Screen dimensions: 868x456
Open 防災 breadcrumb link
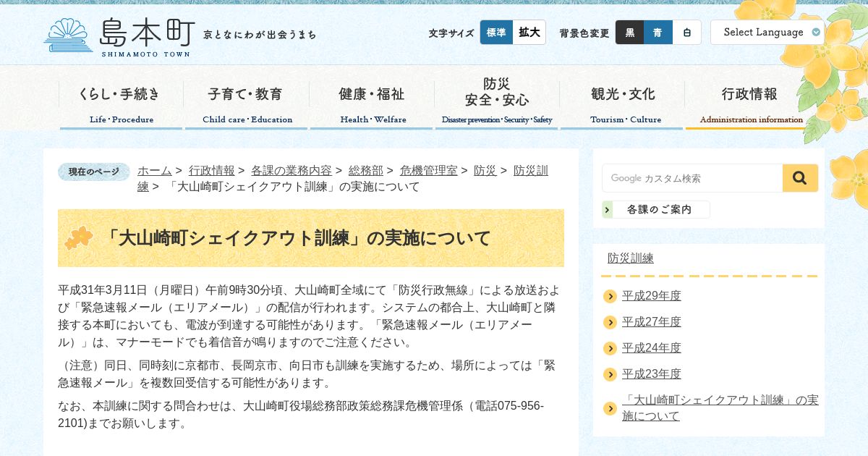click(x=485, y=171)
